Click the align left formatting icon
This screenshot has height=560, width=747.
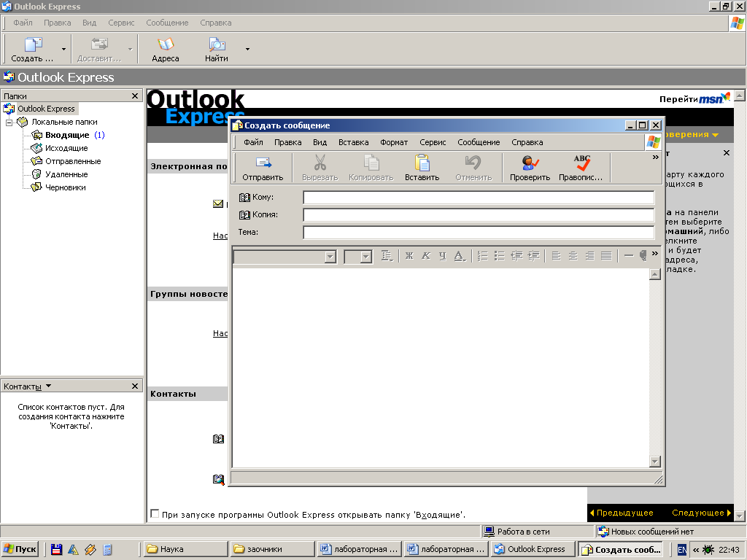[556, 256]
